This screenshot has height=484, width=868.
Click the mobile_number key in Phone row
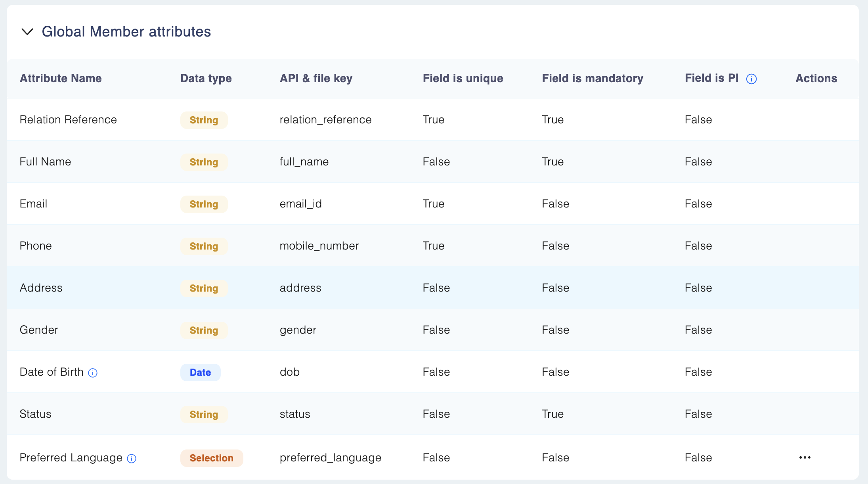[319, 246]
